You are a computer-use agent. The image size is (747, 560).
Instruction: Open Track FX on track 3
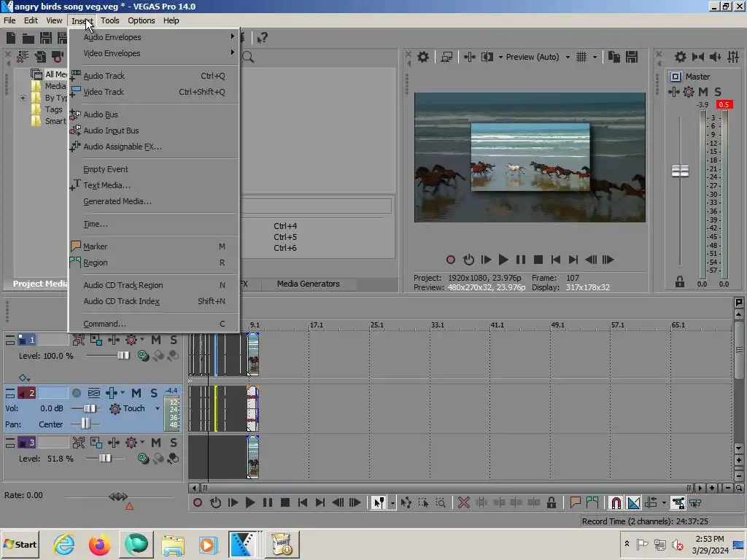[113, 443]
